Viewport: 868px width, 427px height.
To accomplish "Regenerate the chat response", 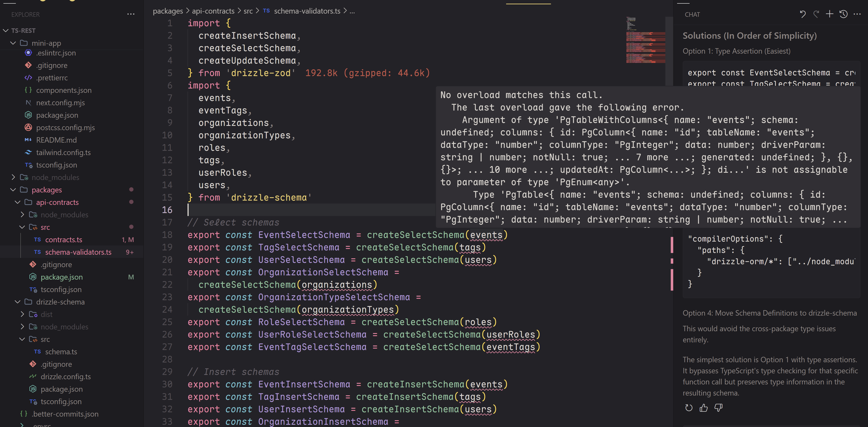I will pyautogui.click(x=689, y=408).
